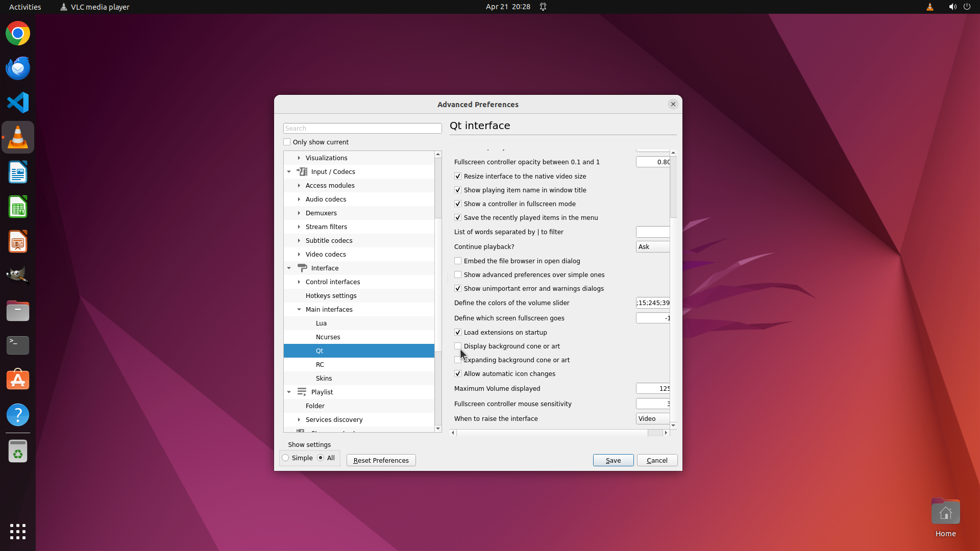The height and width of the screenshot is (551, 980).
Task: Select the Simple show settings radio button
Action: point(286,458)
